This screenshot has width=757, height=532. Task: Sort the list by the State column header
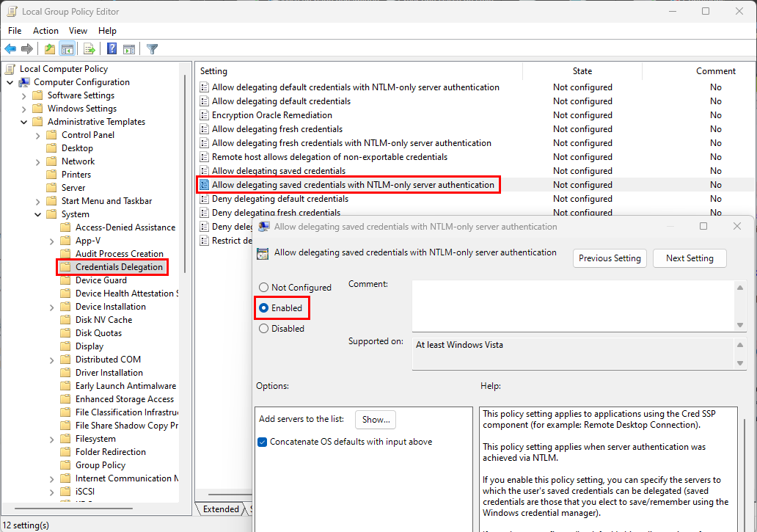[x=582, y=71]
